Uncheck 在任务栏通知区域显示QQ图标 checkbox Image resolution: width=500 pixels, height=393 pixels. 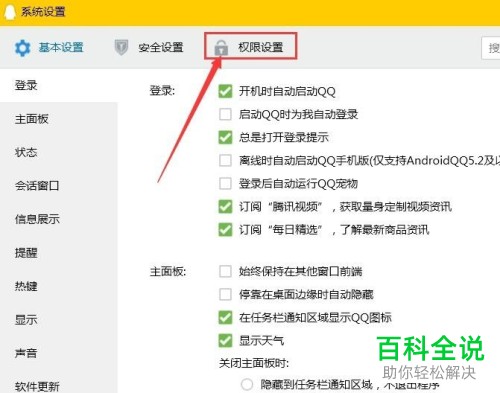pyautogui.click(x=225, y=317)
